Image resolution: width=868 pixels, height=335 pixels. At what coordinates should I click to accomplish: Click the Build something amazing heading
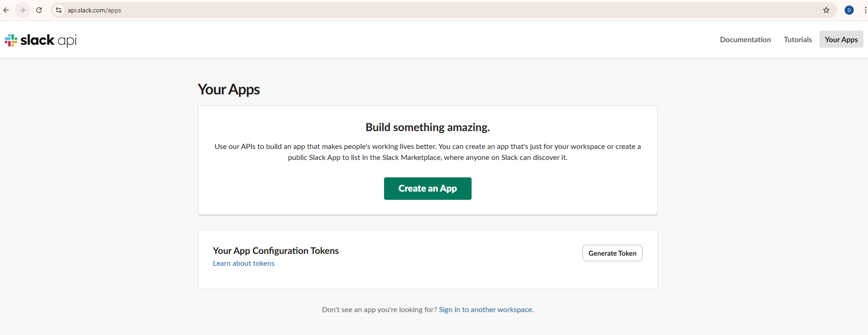click(428, 127)
